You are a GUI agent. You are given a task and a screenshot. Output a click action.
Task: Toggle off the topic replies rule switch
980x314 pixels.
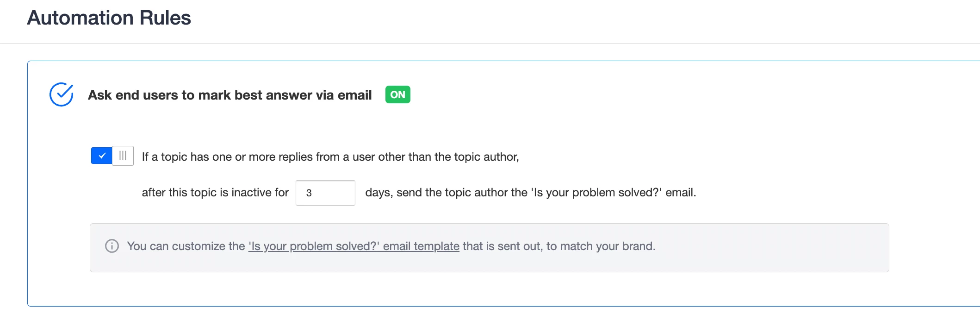tap(112, 156)
